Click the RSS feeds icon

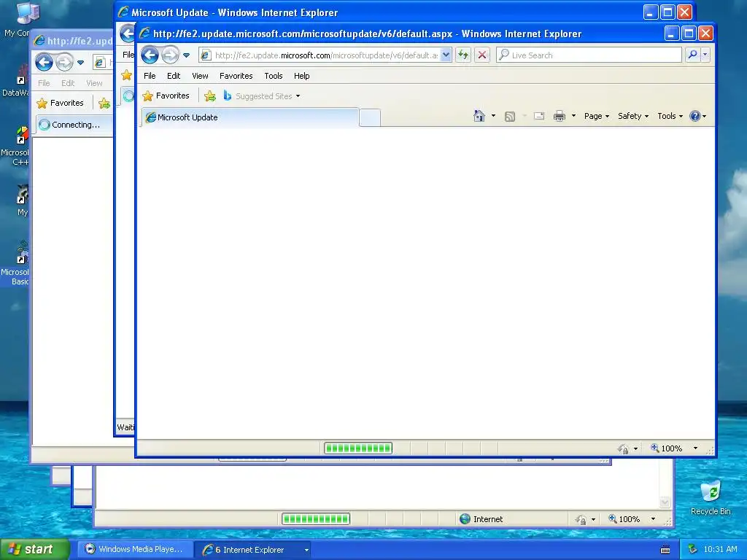[x=510, y=116]
